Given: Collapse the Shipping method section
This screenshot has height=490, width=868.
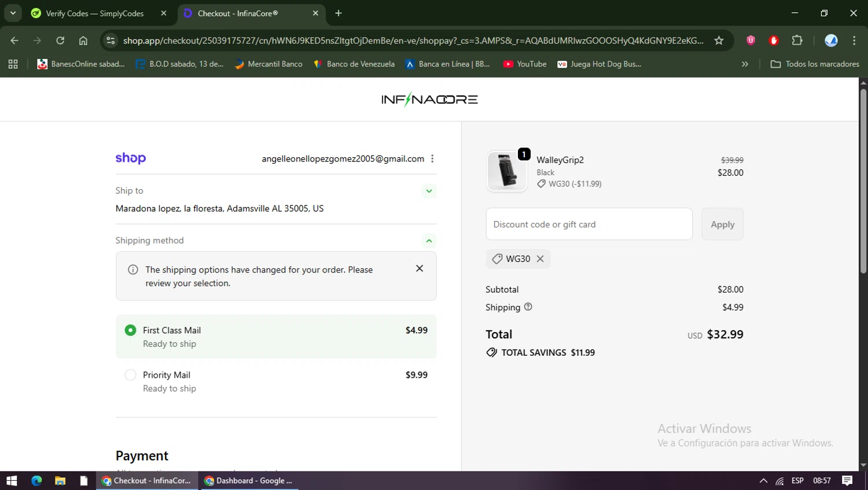Looking at the screenshot, I should click(x=429, y=241).
